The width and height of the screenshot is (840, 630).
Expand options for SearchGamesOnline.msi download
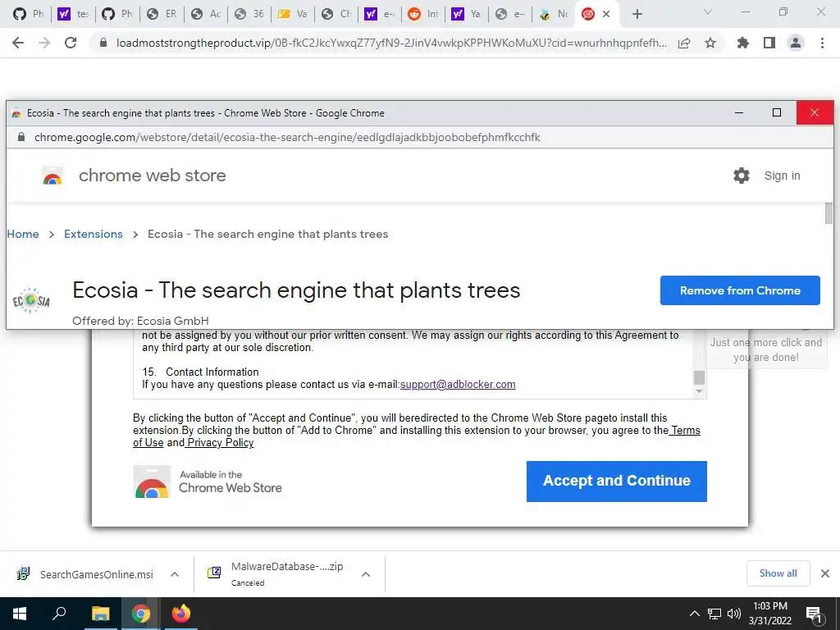tap(175, 574)
